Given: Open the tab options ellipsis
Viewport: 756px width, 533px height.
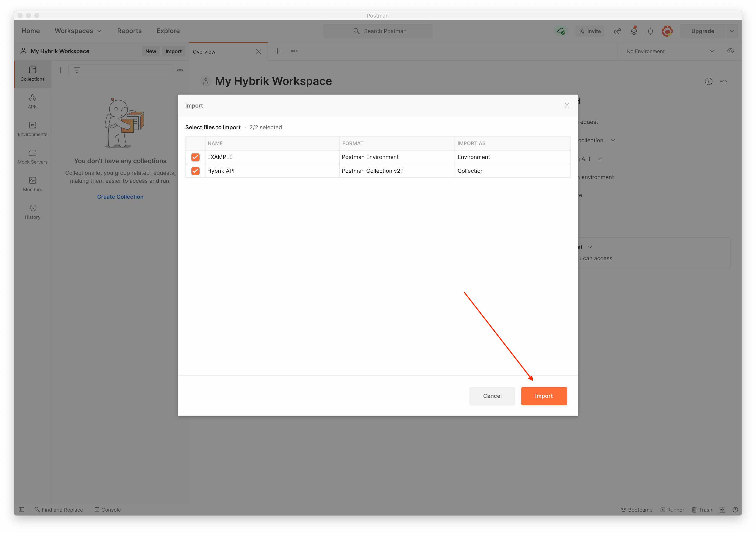Looking at the screenshot, I should (x=294, y=51).
